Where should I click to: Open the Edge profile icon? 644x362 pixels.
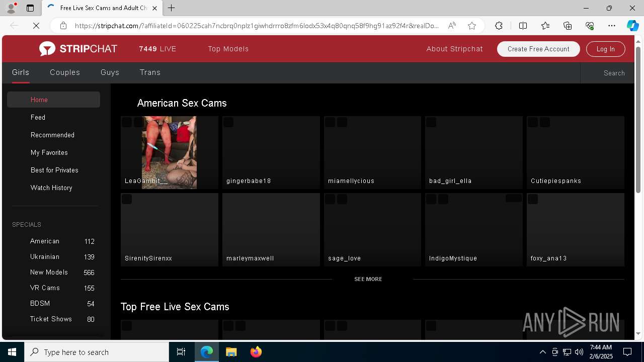point(11,8)
